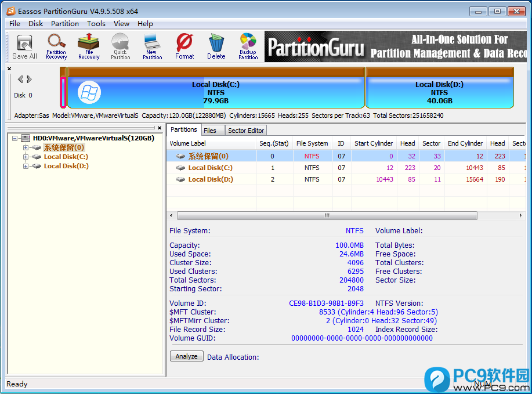532x394 pixels.
Task: Select Local Disk(D:) block in disk map
Action: click(439, 88)
